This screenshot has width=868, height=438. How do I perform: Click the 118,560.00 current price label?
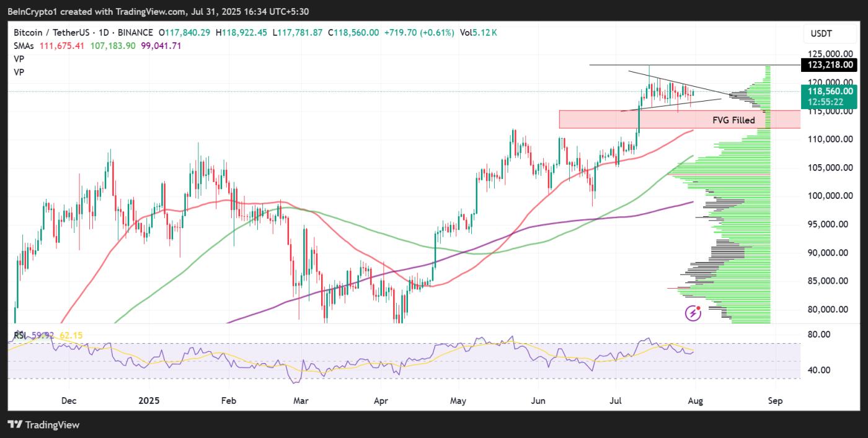coord(828,91)
